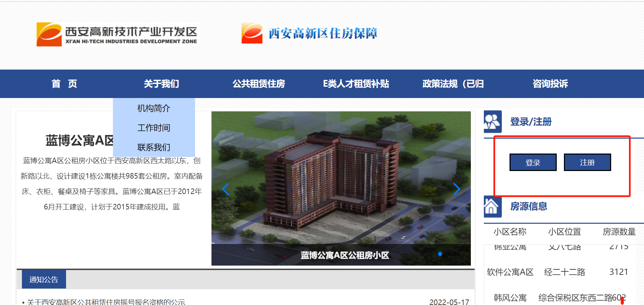Click the 登录 button
644x305 pixels.
533,162
